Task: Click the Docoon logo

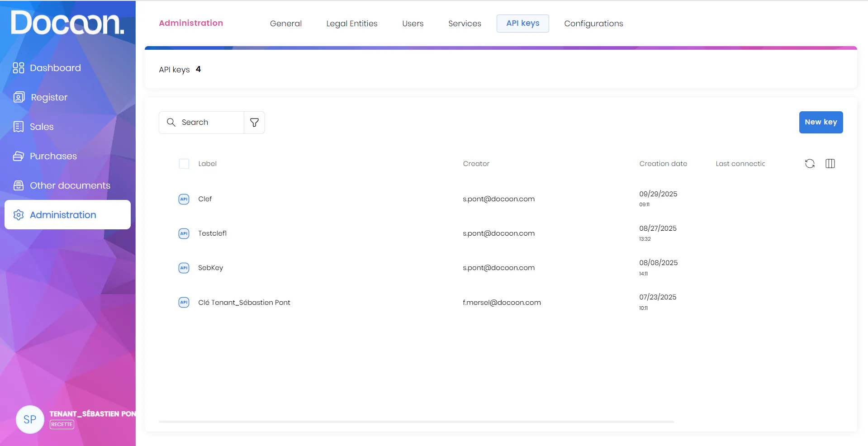Action: click(67, 23)
